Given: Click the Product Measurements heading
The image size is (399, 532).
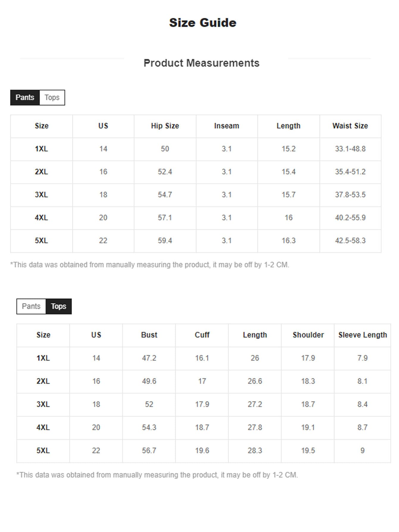Looking at the screenshot, I should [x=201, y=63].
